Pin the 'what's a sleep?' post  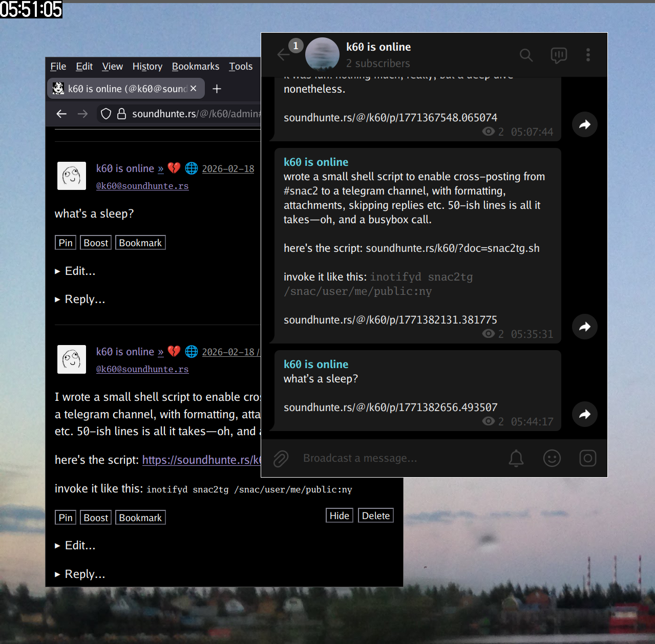[66, 243]
